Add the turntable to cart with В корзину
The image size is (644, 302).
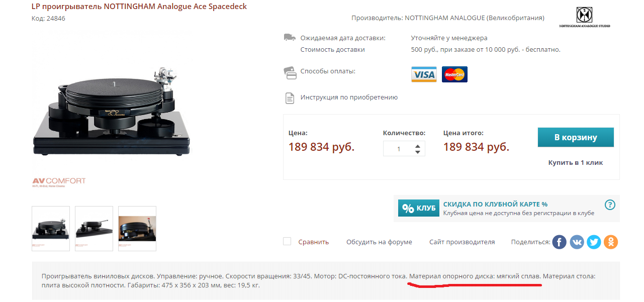[x=576, y=137]
